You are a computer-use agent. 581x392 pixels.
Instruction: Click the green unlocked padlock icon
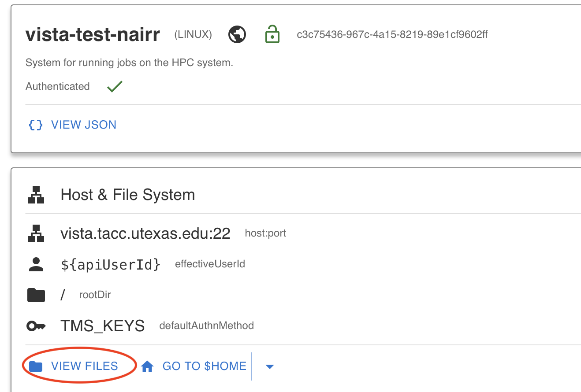coord(272,34)
